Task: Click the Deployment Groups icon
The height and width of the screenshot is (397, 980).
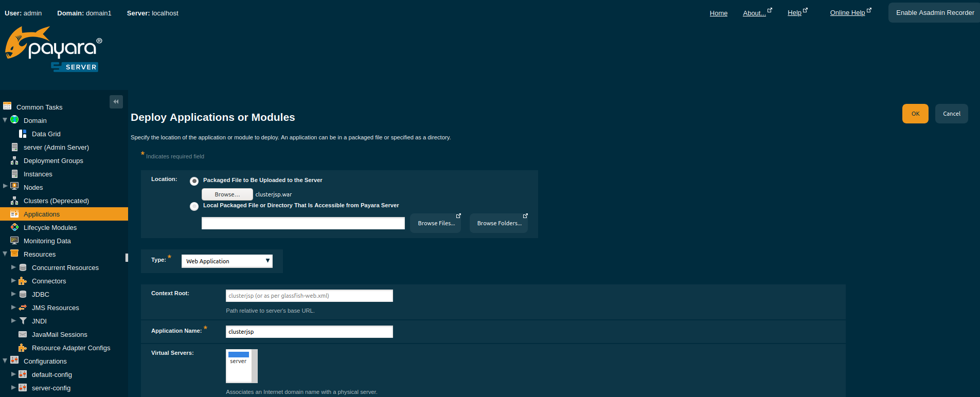Action: (x=14, y=160)
